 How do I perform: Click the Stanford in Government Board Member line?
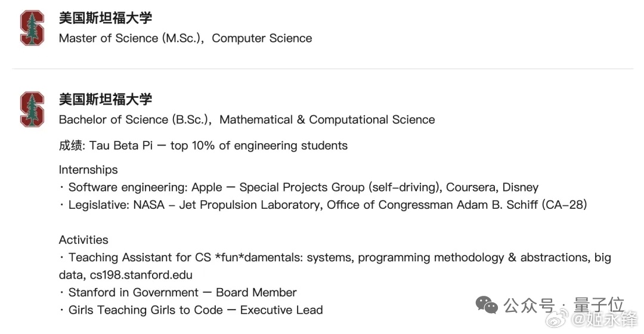(x=182, y=292)
